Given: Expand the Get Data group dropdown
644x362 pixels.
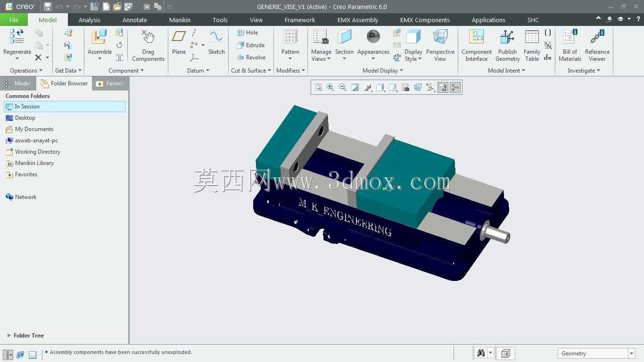Looking at the screenshot, I should pyautogui.click(x=68, y=71).
